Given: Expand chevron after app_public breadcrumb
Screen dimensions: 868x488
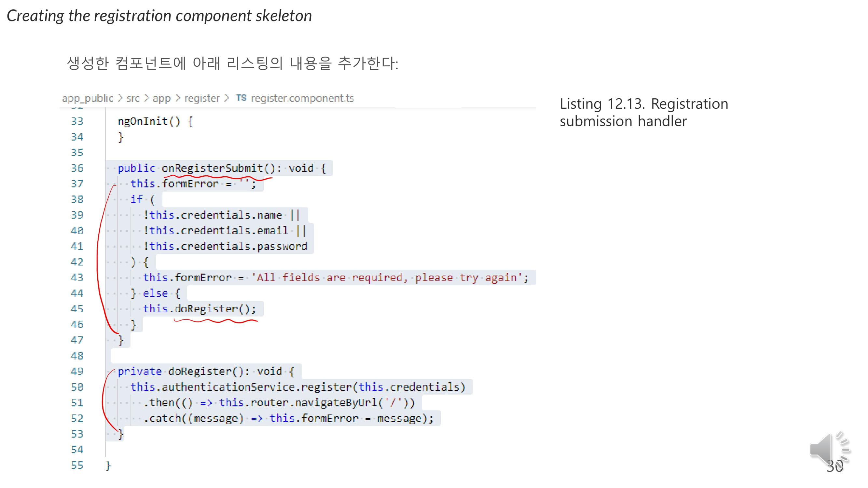Looking at the screenshot, I should tap(120, 98).
